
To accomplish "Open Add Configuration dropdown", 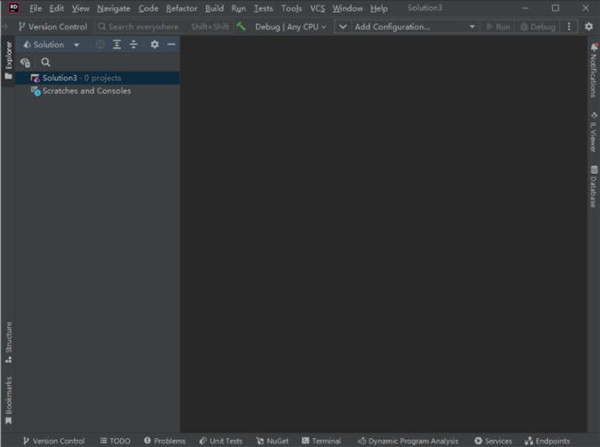I will (415, 27).
